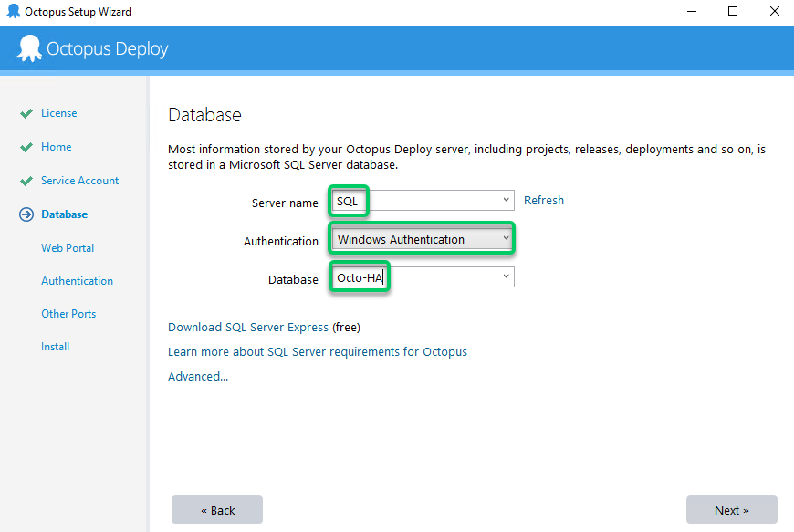Open the Authentication step in sidebar
Viewport: 794px width, 532px height.
(x=77, y=281)
